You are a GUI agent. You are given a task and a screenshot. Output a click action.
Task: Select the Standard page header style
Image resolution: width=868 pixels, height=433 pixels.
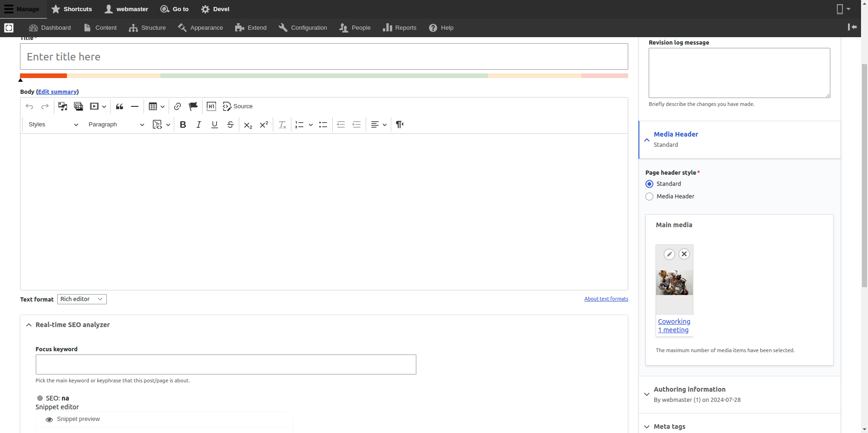click(x=650, y=184)
